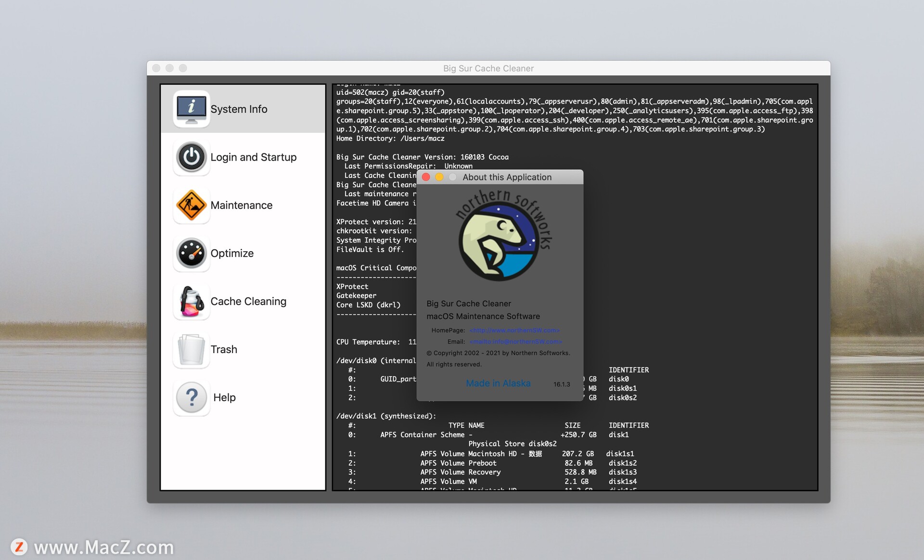Screen dimensions: 924x560
Task: Click the uid=502(macz) gid=20(staff) line
Action: (x=390, y=92)
